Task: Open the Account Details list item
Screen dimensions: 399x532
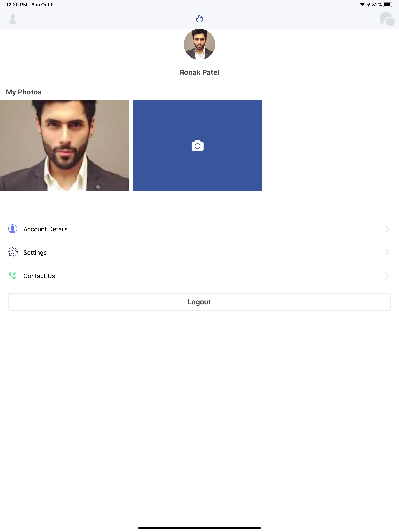Action: [45, 229]
